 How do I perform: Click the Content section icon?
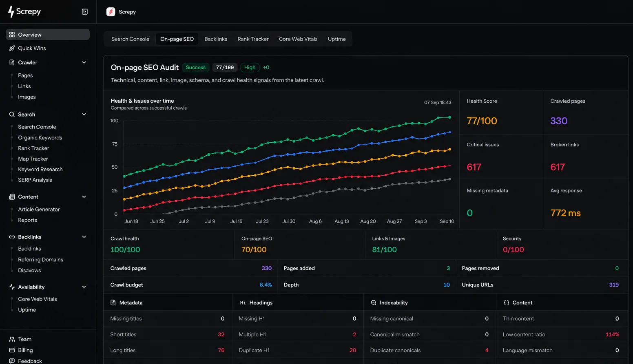click(x=12, y=197)
